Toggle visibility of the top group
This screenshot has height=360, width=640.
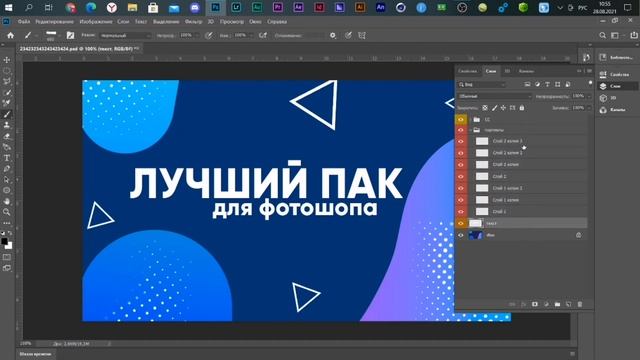tap(461, 119)
